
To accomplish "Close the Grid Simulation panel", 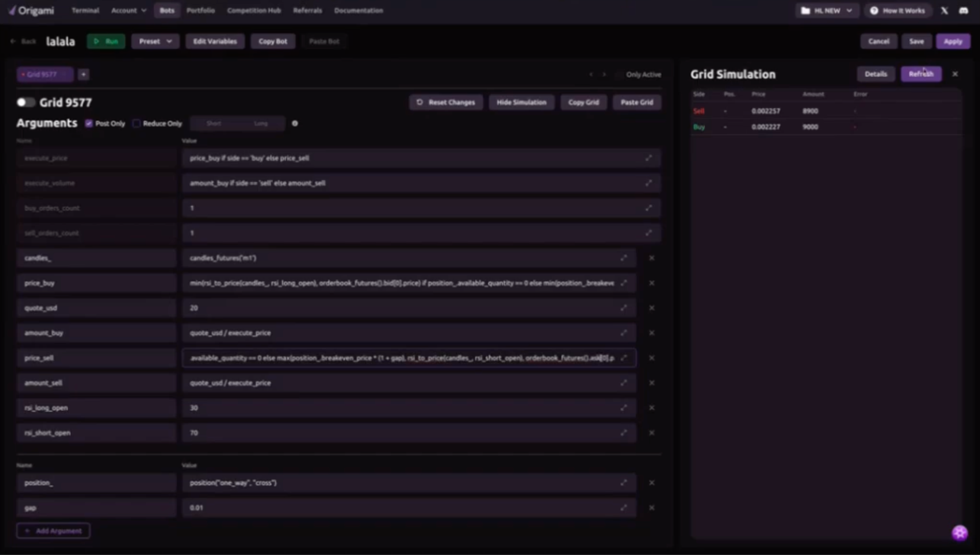I will click(955, 74).
